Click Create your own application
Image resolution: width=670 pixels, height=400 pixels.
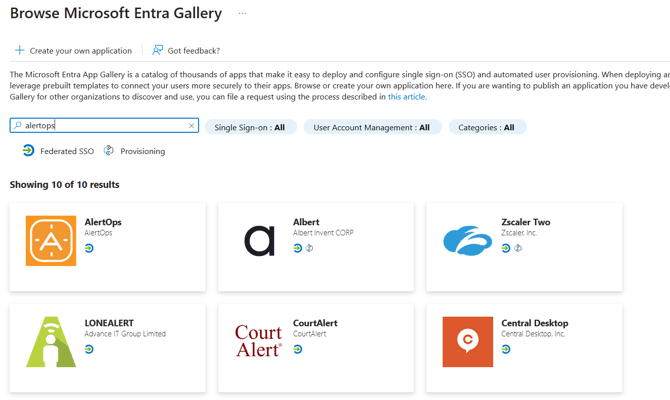tap(80, 50)
